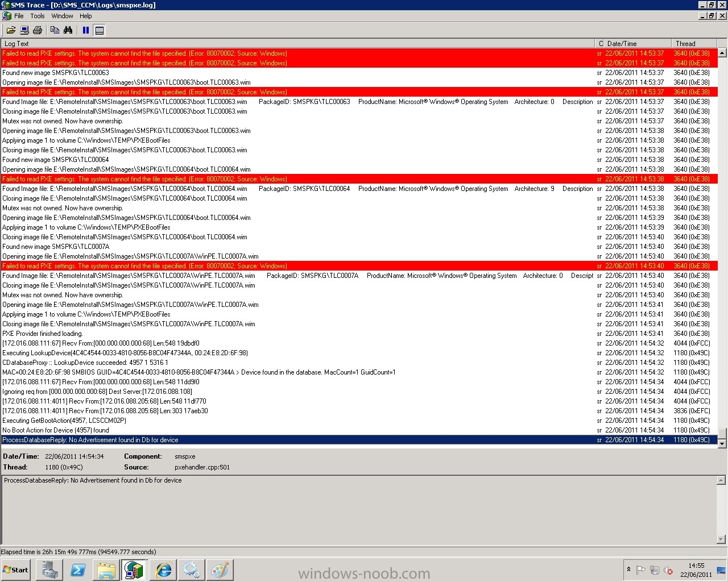Open the Window menu
This screenshot has height=582, width=728.
click(x=62, y=16)
